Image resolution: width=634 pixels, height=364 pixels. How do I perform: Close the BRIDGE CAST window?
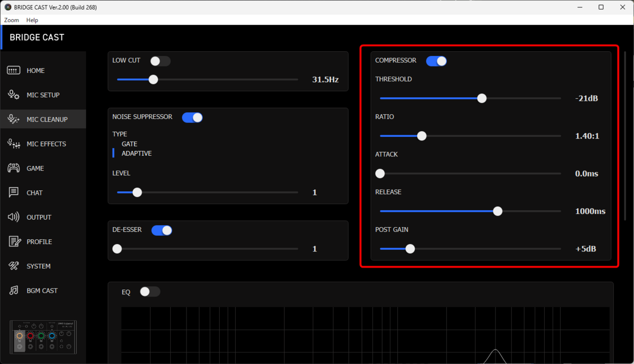623,7
